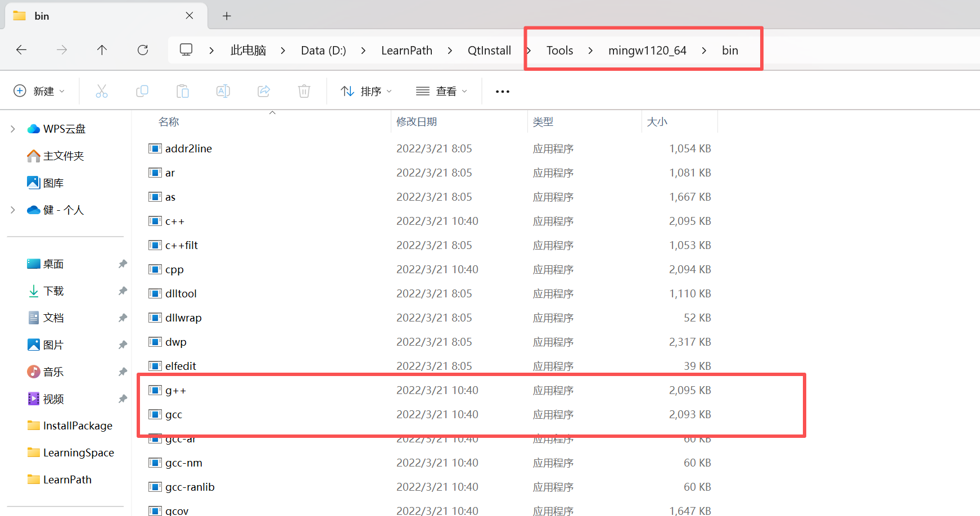
Task: Open 音乐 in sidebar
Action: click(45, 372)
